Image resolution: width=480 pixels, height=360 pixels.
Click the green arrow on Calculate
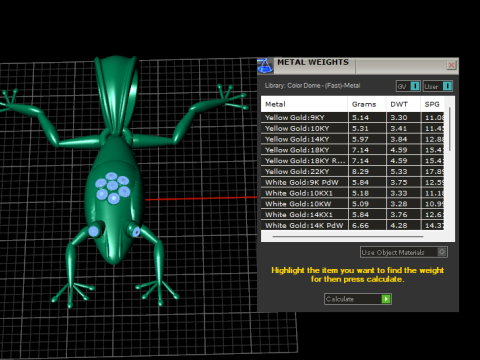coord(386,299)
